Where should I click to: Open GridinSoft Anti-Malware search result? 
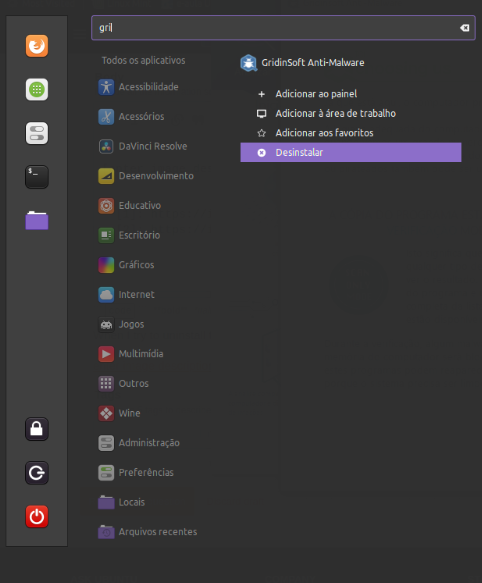click(x=302, y=63)
